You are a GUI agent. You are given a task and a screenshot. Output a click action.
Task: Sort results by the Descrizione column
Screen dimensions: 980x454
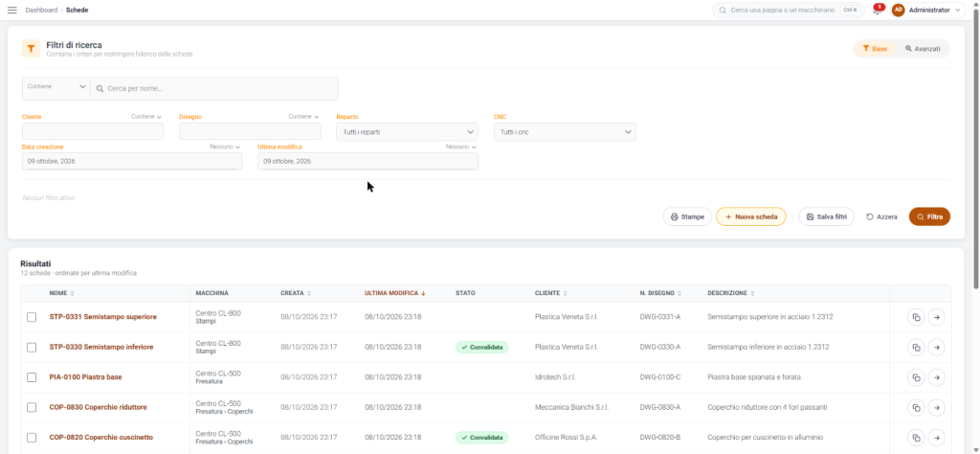click(730, 293)
